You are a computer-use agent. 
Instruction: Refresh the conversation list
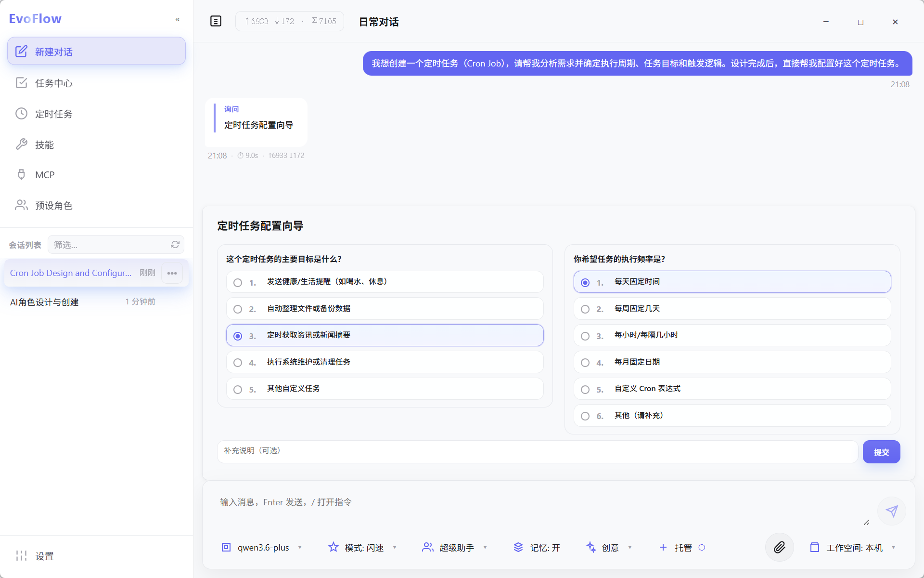pyautogui.click(x=175, y=245)
